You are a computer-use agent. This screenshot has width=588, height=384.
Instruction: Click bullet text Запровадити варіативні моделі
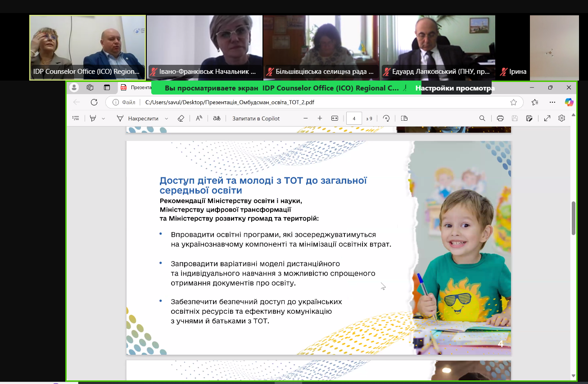click(x=273, y=273)
